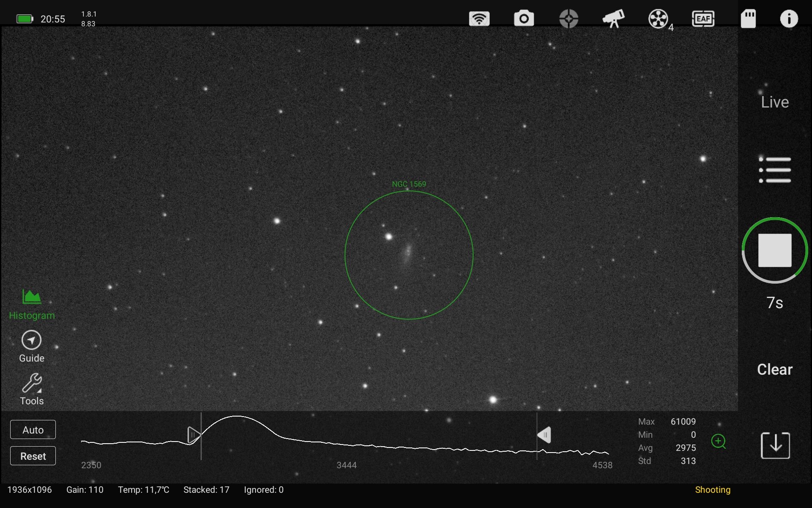The width and height of the screenshot is (812, 508).
Task: Open the camera settings icon
Action: 524,19
